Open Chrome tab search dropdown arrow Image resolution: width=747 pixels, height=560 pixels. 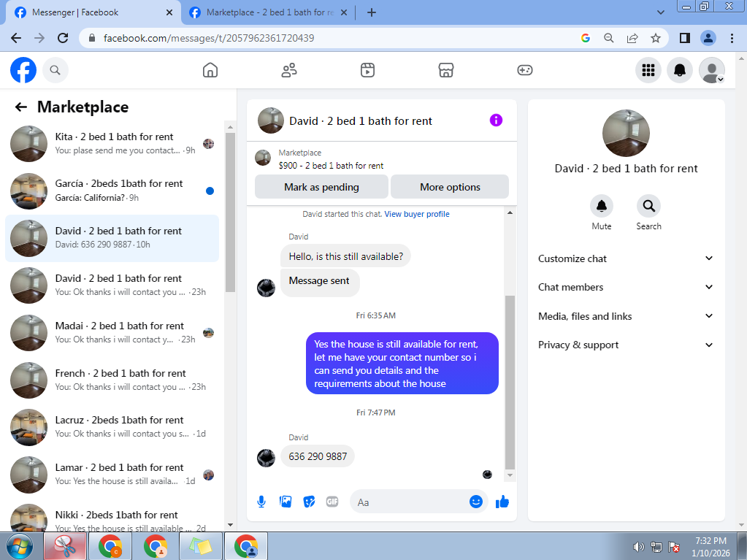coord(660,12)
